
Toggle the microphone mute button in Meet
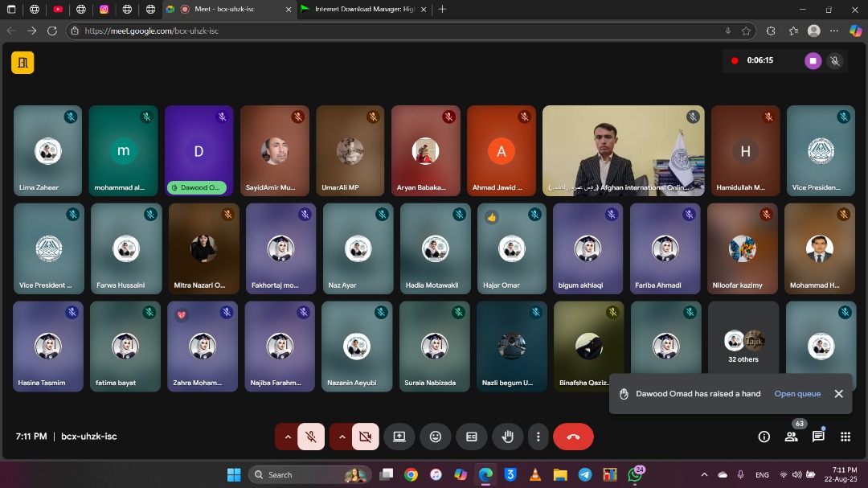pyautogui.click(x=310, y=437)
